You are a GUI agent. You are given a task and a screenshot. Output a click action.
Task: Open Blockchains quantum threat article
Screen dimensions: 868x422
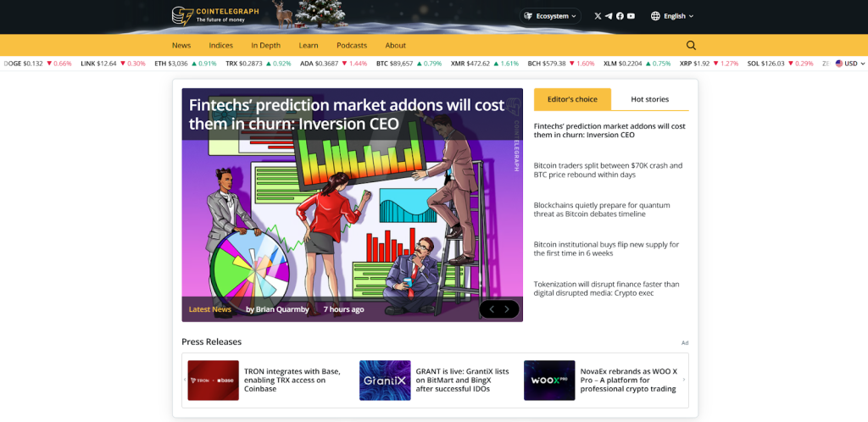point(602,209)
